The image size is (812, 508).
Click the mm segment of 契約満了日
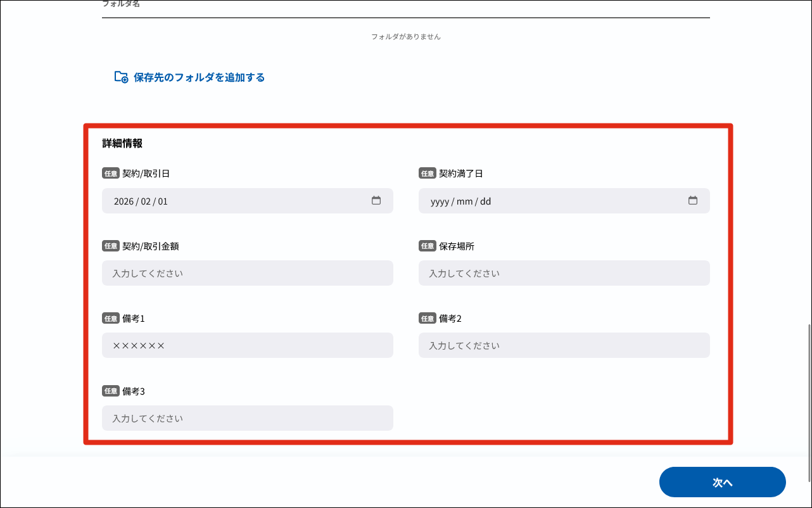tap(464, 201)
